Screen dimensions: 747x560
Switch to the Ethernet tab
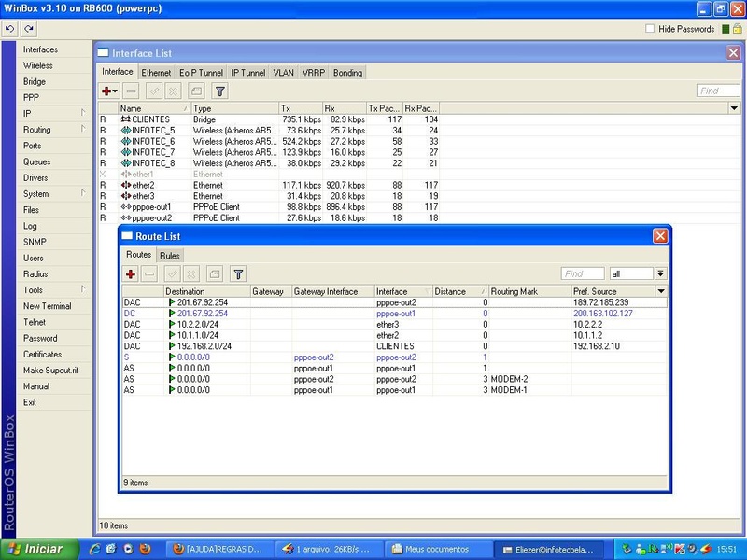tap(156, 73)
